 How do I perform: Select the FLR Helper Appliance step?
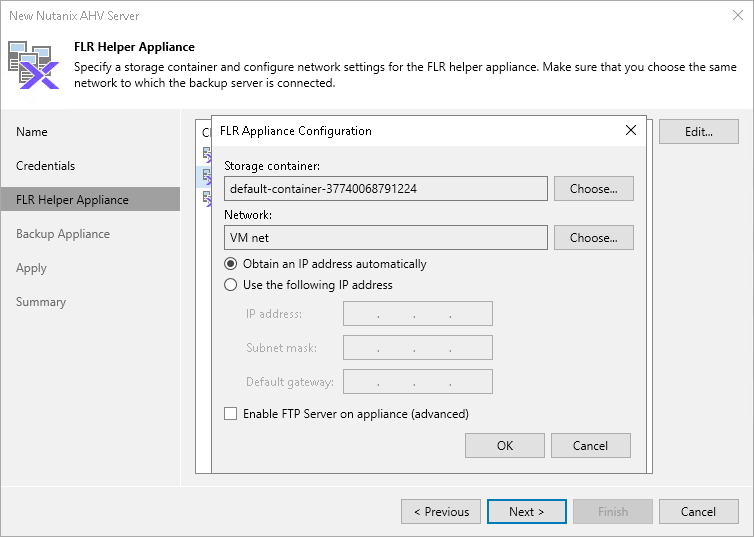point(72,200)
